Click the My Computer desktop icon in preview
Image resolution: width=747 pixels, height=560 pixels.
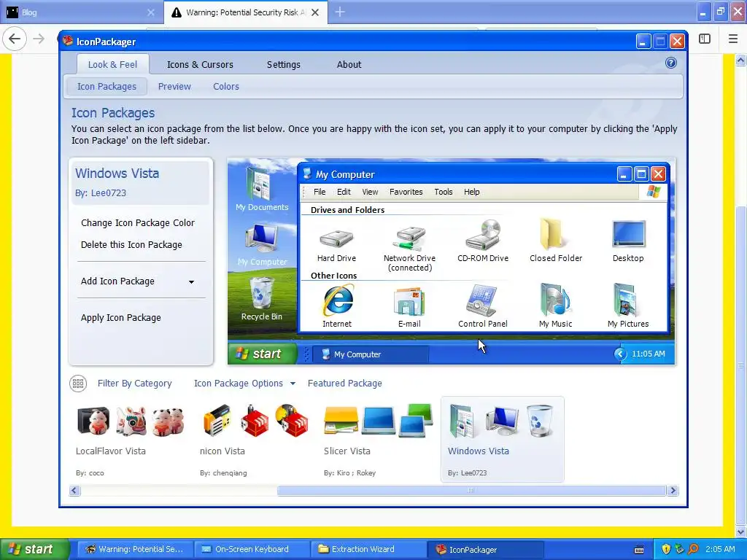pyautogui.click(x=261, y=238)
